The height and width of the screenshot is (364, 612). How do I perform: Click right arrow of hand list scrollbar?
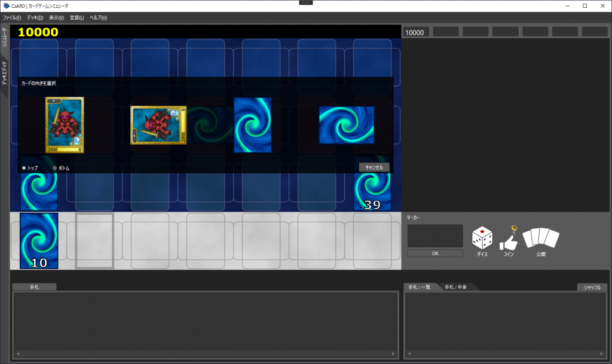click(601, 354)
